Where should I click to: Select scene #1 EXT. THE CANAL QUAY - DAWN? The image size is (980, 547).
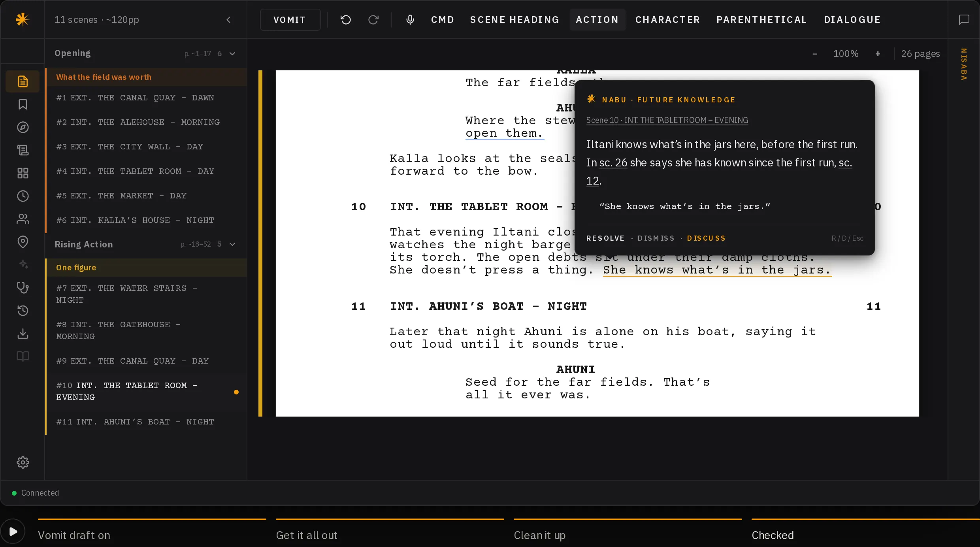click(146, 98)
